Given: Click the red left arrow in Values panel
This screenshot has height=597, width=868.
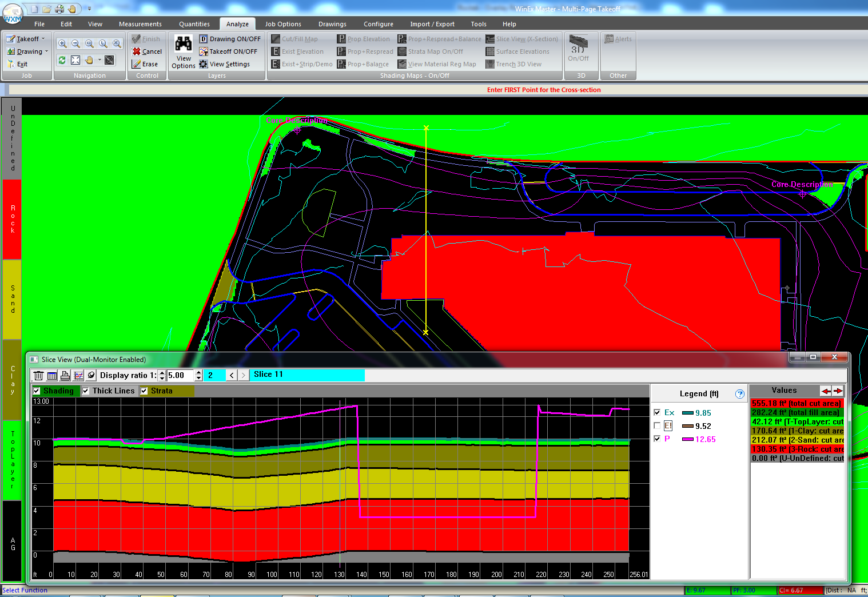Looking at the screenshot, I should click(x=826, y=391).
